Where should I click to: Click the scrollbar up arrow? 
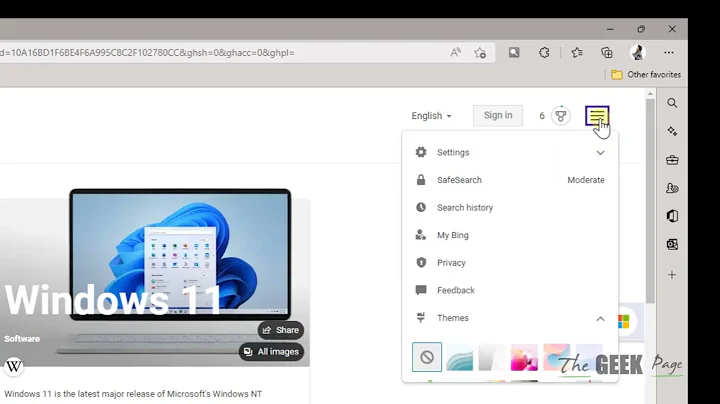[x=650, y=94]
